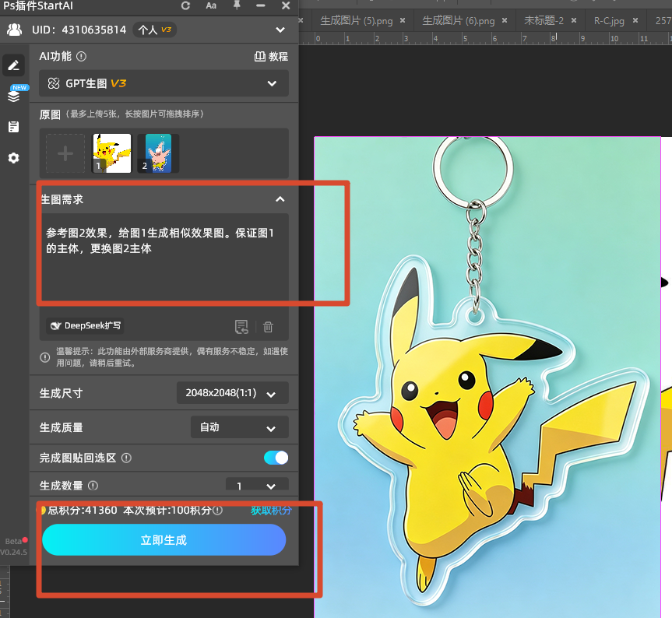Viewport: 672px width, 618px height.
Task: Open the layers sidebar icon marked NEW
Action: pos(14,95)
